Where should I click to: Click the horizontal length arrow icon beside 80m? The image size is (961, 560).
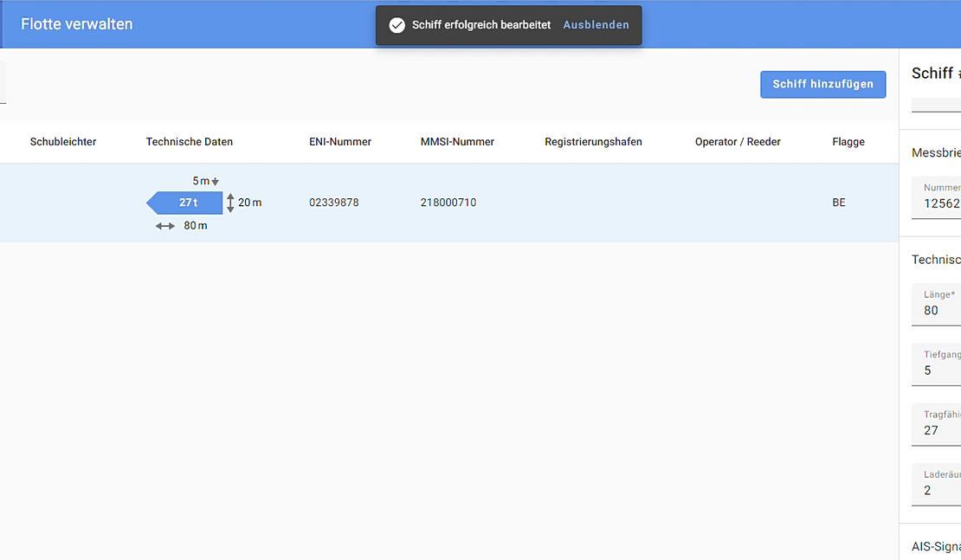164,226
